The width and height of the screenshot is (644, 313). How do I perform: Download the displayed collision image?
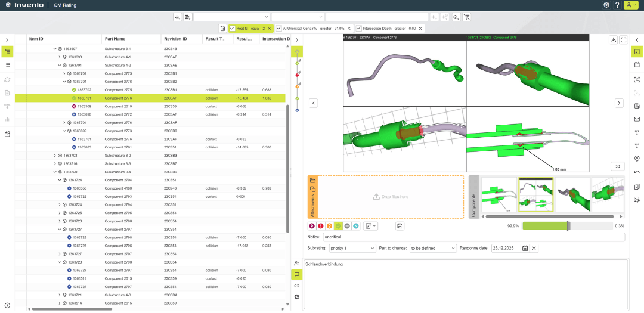[x=613, y=40]
